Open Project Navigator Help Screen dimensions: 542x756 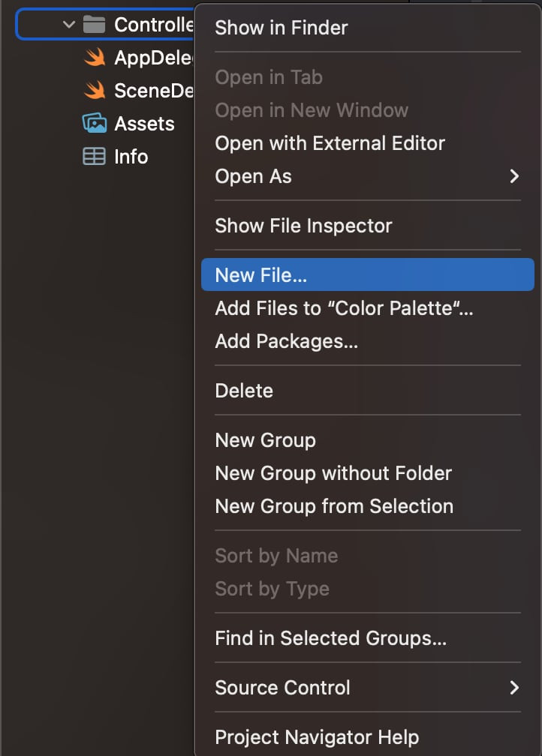(317, 737)
